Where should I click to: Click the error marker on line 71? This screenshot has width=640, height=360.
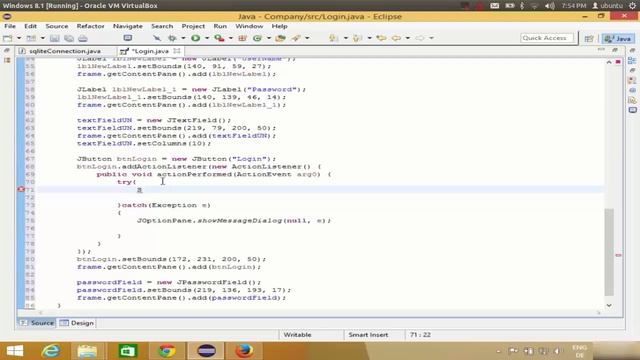click(20, 190)
